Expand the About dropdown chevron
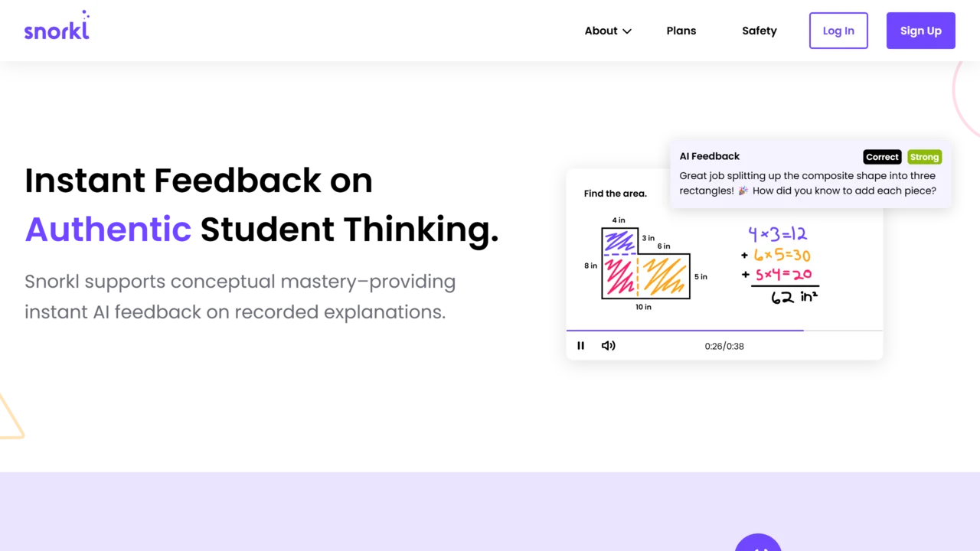980x551 pixels. pyautogui.click(x=627, y=31)
